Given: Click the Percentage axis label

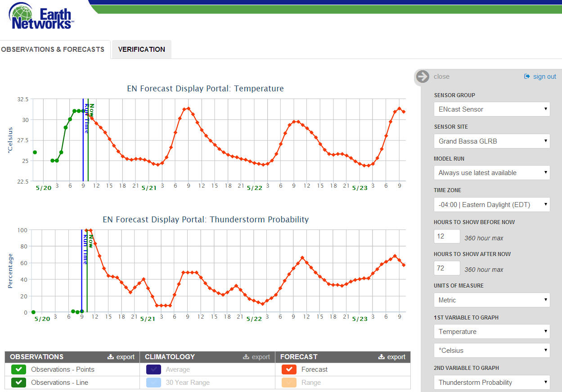Looking at the screenshot, I should click(10, 271).
